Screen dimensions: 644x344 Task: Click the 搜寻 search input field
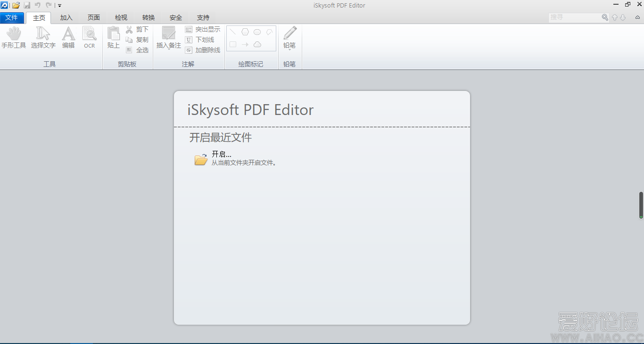(575, 17)
